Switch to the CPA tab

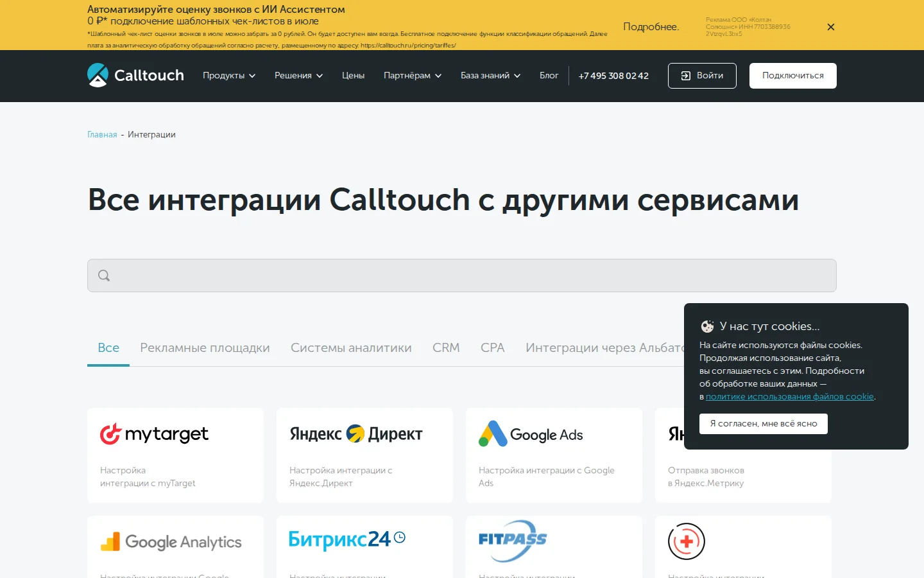pos(493,348)
